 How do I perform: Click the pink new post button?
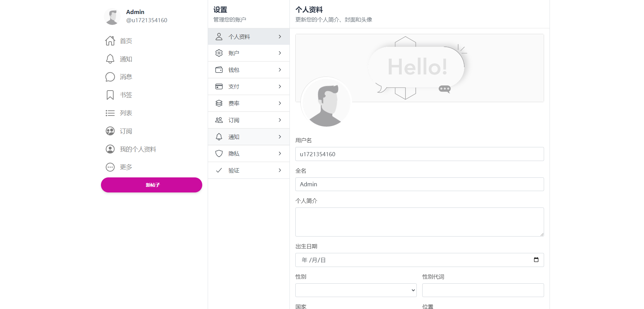tap(152, 185)
